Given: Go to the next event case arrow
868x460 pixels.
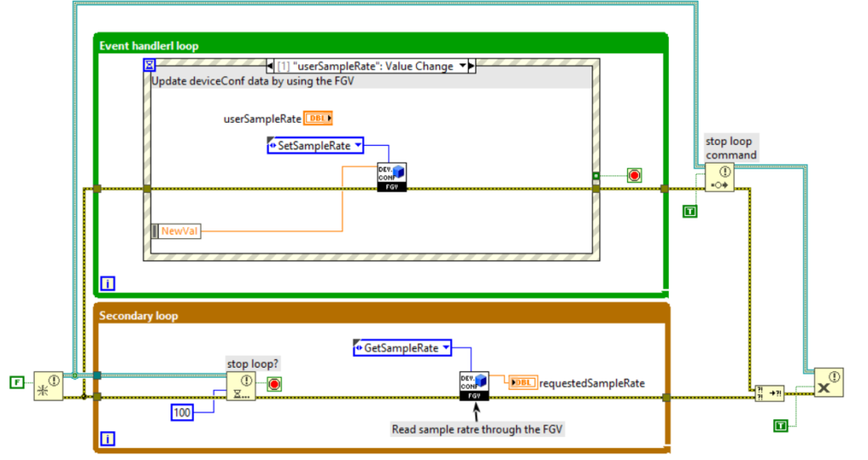Looking at the screenshot, I should pyautogui.click(x=472, y=66).
